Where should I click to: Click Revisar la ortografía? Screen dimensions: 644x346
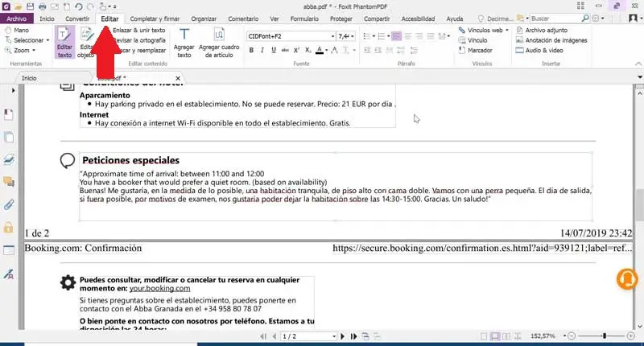(138, 40)
